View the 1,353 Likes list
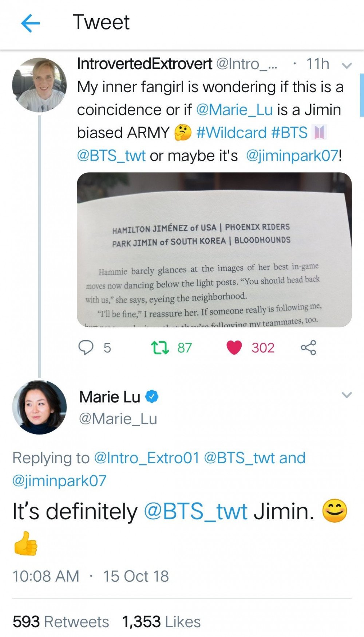364x637 pixels. (x=161, y=622)
